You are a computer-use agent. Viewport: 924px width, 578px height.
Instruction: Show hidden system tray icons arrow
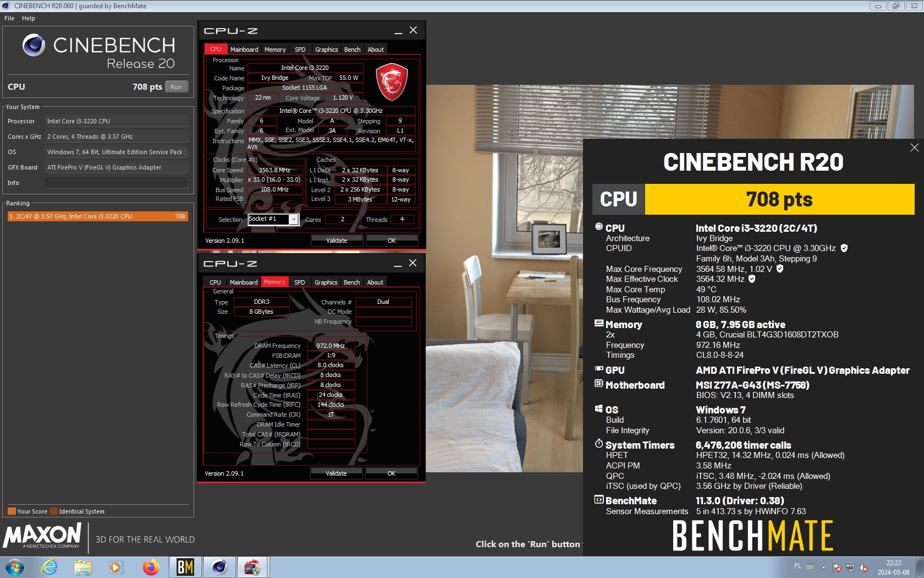coord(823,567)
